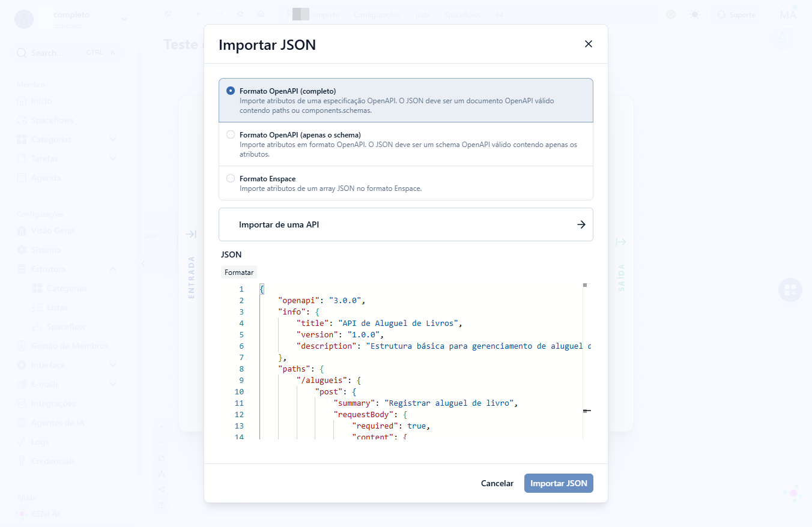Expand the Interface chevron in the sidebar
This screenshot has height=527, width=812.
(x=113, y=365)
